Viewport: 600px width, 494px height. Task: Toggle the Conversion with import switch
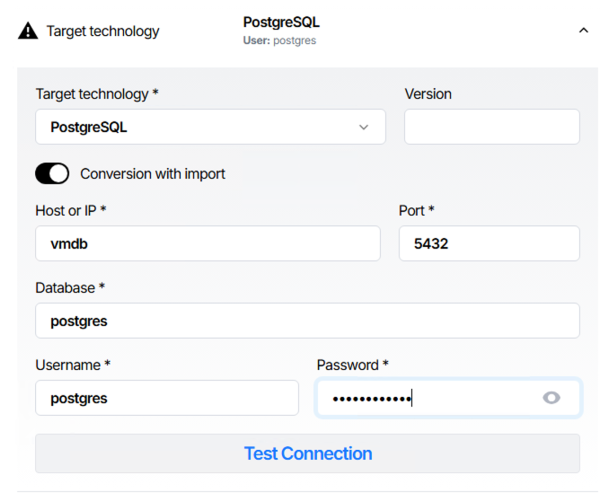pyautogui.click(x=52, y=174)
